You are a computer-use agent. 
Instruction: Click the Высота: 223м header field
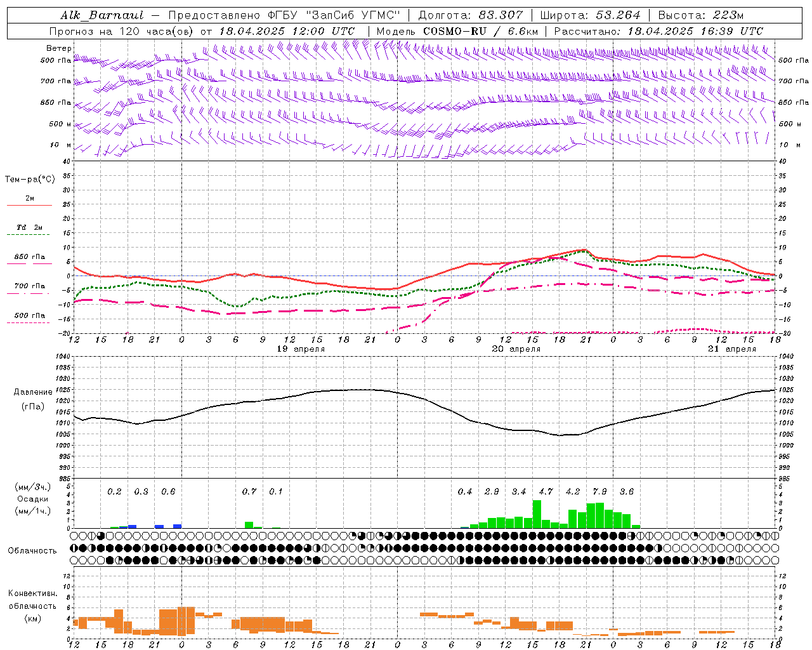pos(700,15)
